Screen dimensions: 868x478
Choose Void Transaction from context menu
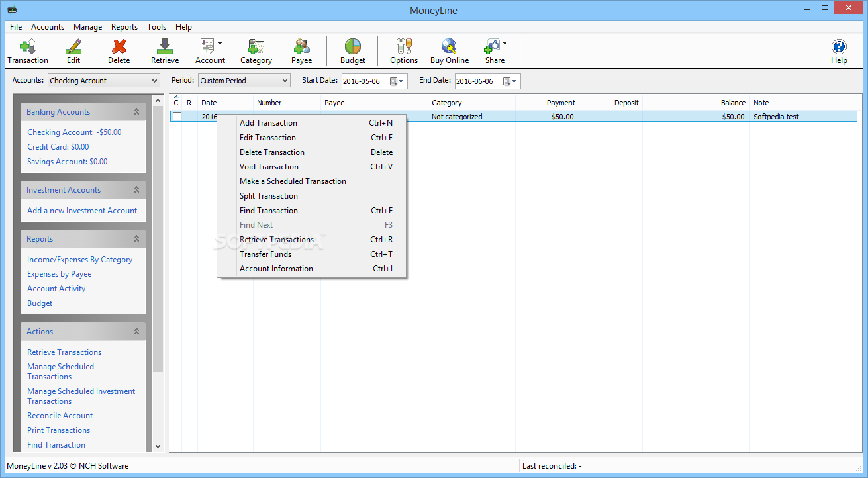[x=312, y=167]
